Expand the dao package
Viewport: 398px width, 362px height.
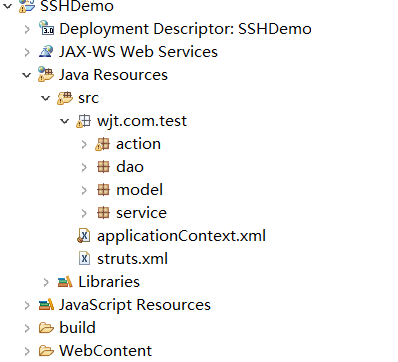pos(84,167)
